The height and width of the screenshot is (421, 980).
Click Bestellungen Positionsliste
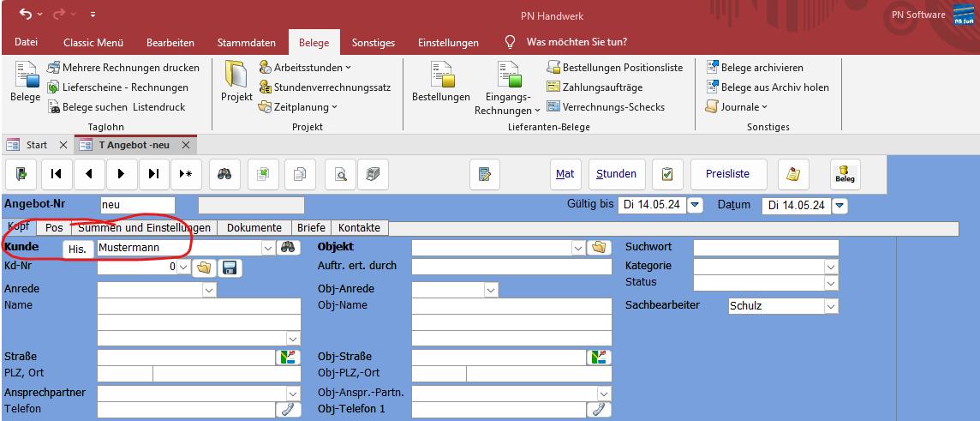615,67
